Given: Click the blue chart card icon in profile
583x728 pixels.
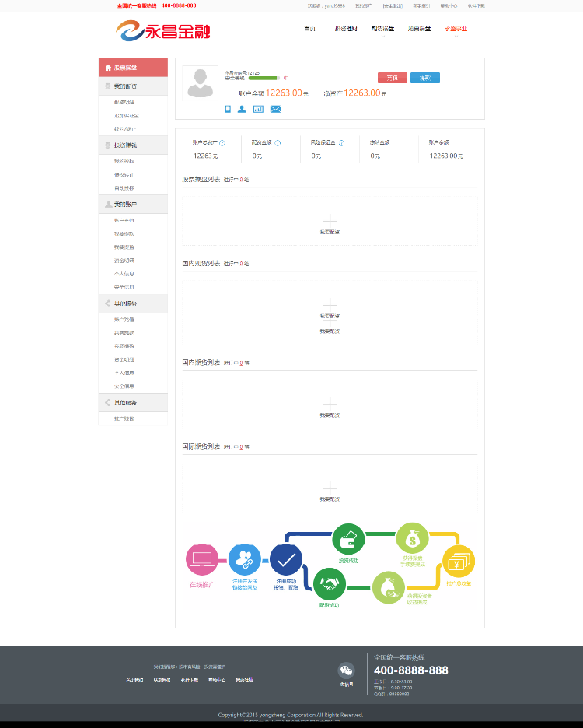Looking at the screenshot, I should tap(258, 109).
